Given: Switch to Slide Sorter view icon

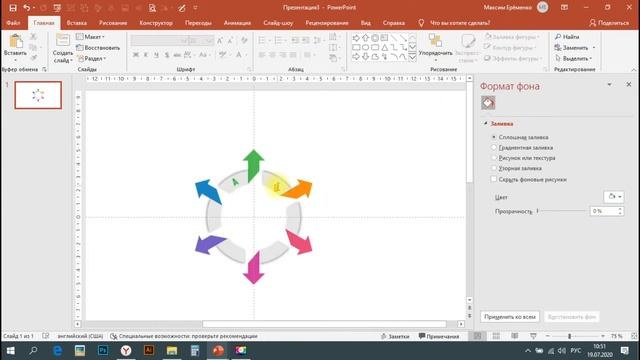Looking at the screenshot, I should coord(496,336).
